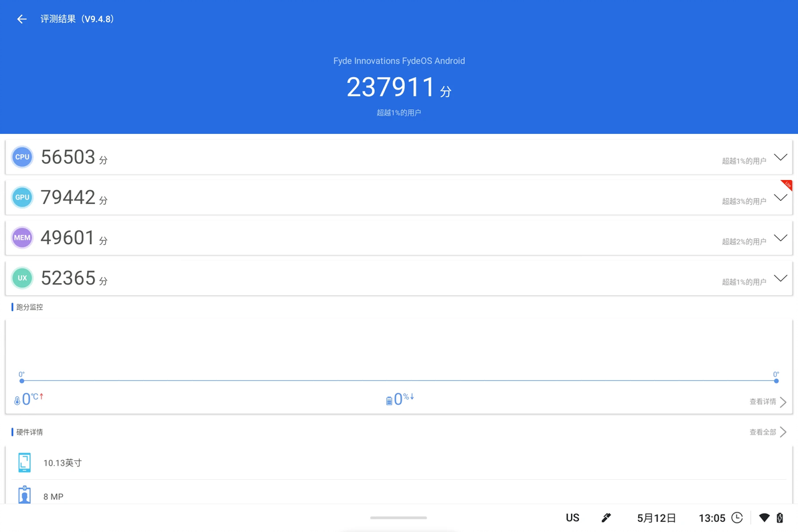
Task: Go back using the top-left arrow
Action: click(21, 19)
